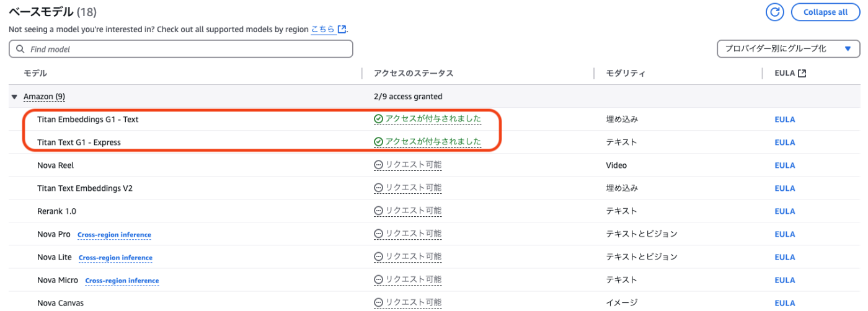Select the Nova Reel model name

[56, 165]
